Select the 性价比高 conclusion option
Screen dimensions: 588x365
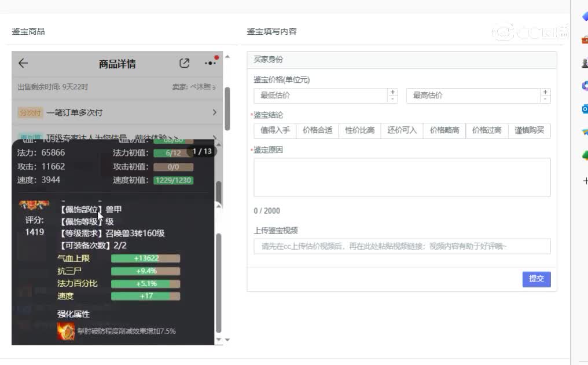tap(359, 130)
